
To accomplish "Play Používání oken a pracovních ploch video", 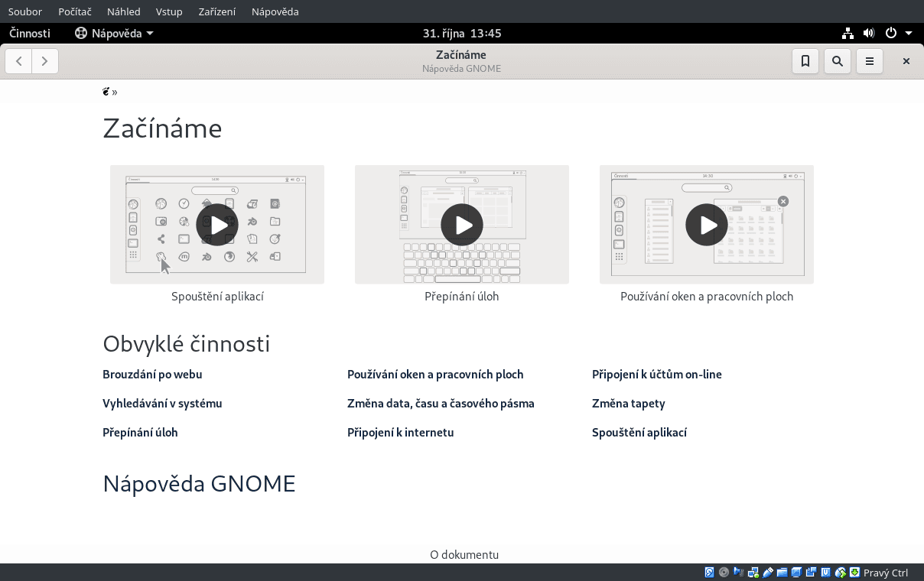I will point(707,225).
